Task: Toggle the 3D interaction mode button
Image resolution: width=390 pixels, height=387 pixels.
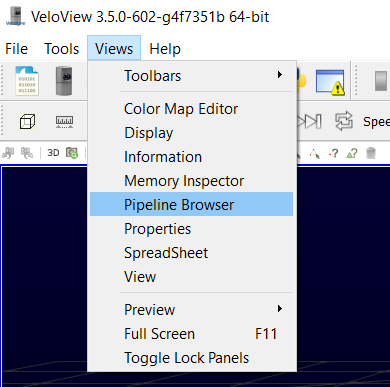Action: point(53,153)
